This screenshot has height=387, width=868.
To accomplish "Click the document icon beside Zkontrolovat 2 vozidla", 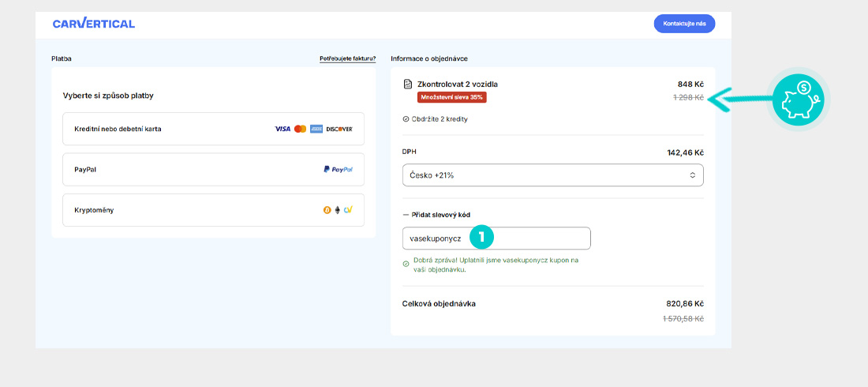I will click(x=407, y=85).
